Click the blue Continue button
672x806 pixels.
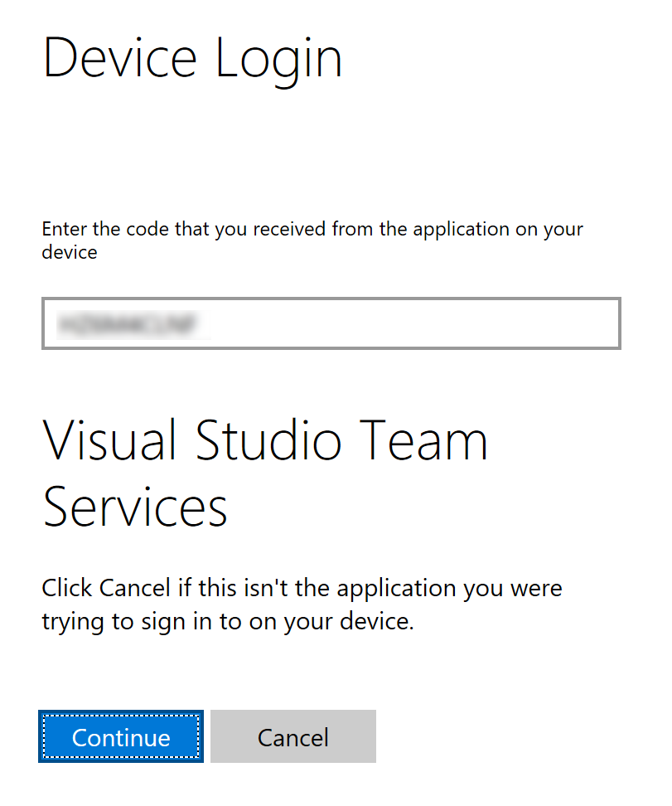121,736
